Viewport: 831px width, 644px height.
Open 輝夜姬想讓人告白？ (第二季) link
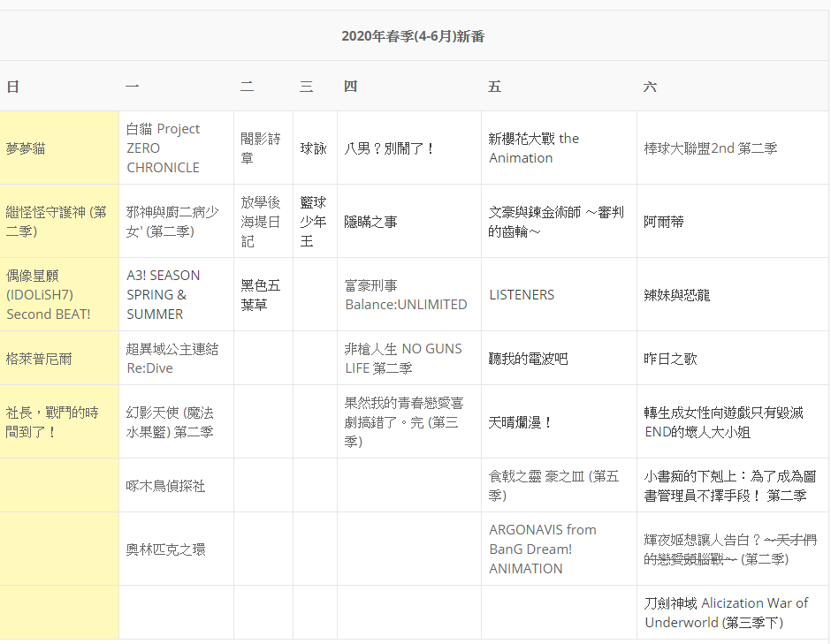(730, 549)
